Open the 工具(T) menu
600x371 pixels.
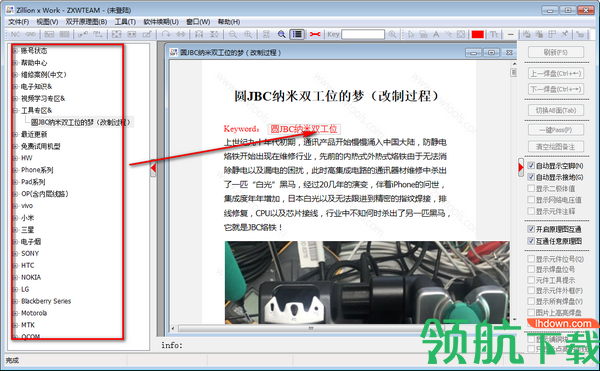point(125,22)
